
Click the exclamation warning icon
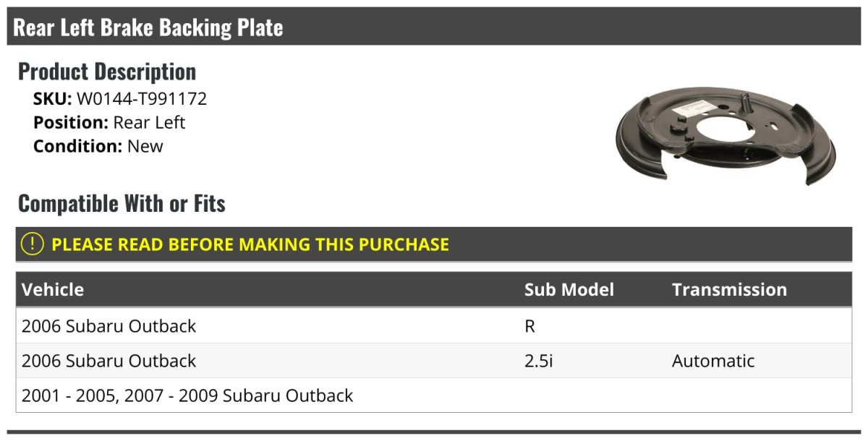33,244
